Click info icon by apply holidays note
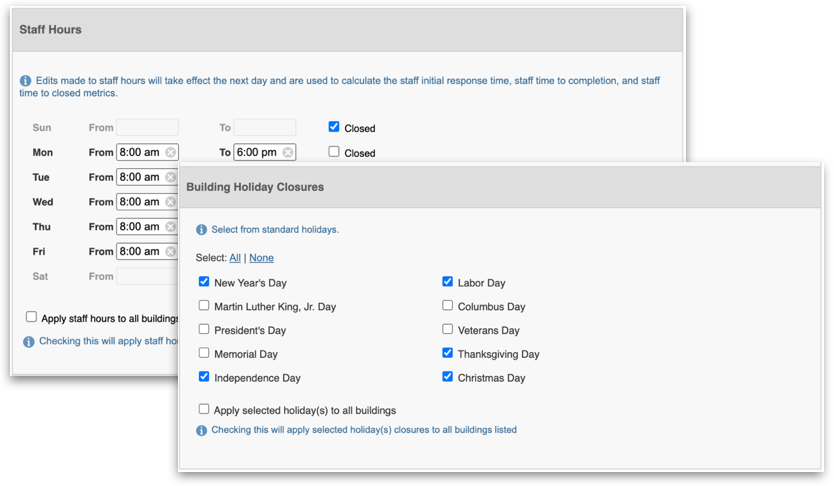Screen dimensions: 834x486 (202, 430)
